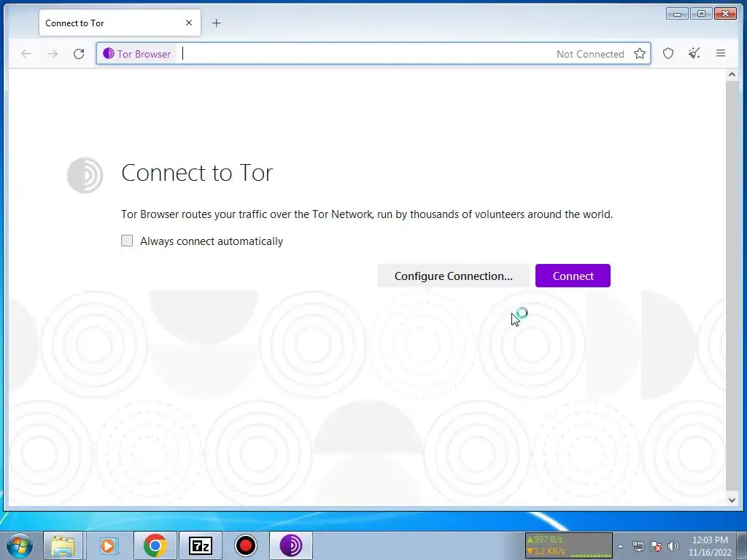Show hidden tray icons arrow
The height and width of the screenshot is (560, 747).
coord(620,546)
